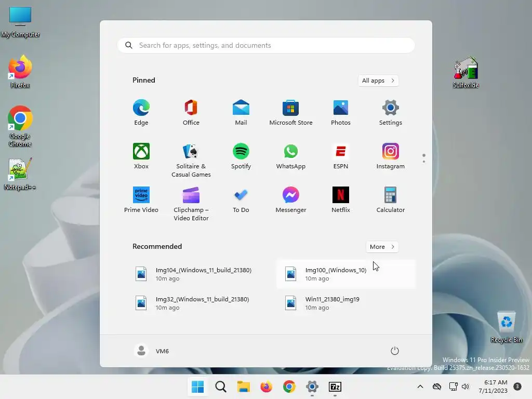This screenshot has height=399, width=532.
Task: Open Solitaire & Casual Games
Action: coord(191,160)
